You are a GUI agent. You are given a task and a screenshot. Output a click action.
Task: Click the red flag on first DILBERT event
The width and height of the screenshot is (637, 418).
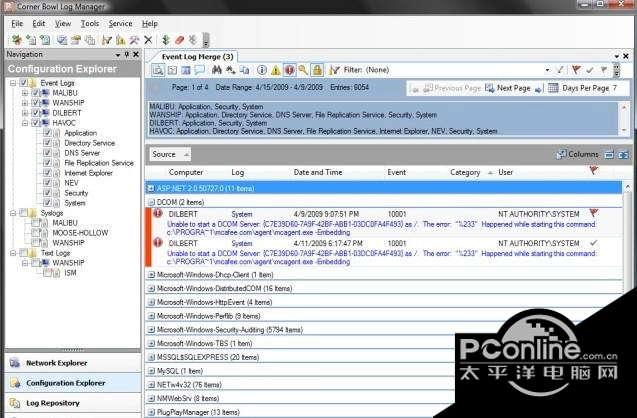[594, 213]
